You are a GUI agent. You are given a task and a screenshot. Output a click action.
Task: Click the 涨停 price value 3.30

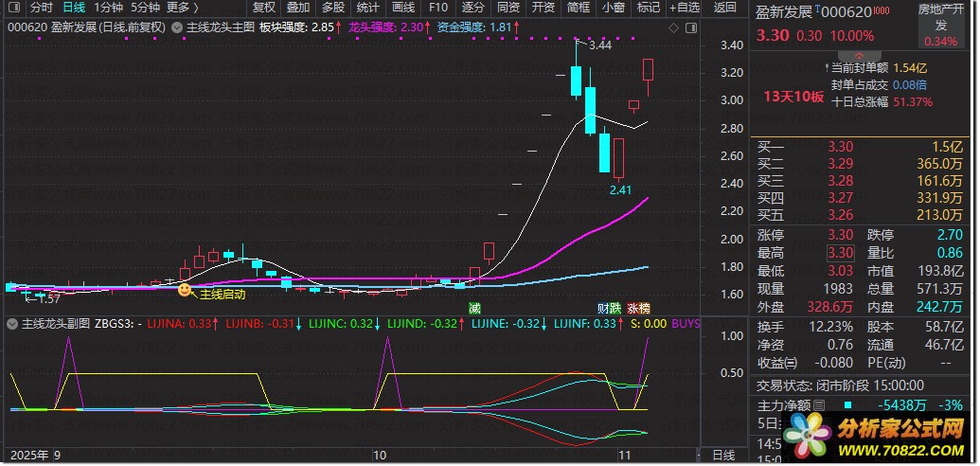click(841, 236)
